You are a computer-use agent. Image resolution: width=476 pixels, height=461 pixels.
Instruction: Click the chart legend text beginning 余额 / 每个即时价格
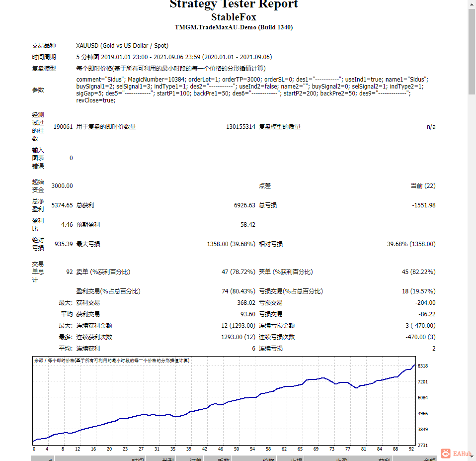112,361
